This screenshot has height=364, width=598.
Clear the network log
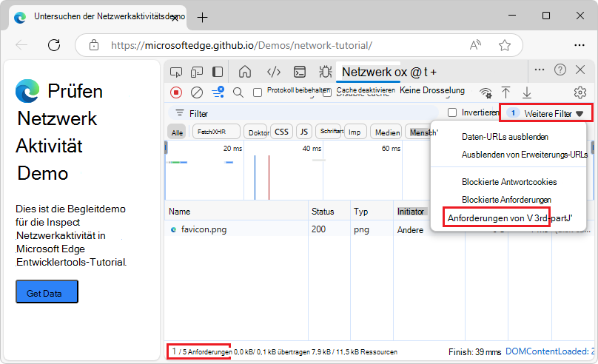click(x=197, y=92)
